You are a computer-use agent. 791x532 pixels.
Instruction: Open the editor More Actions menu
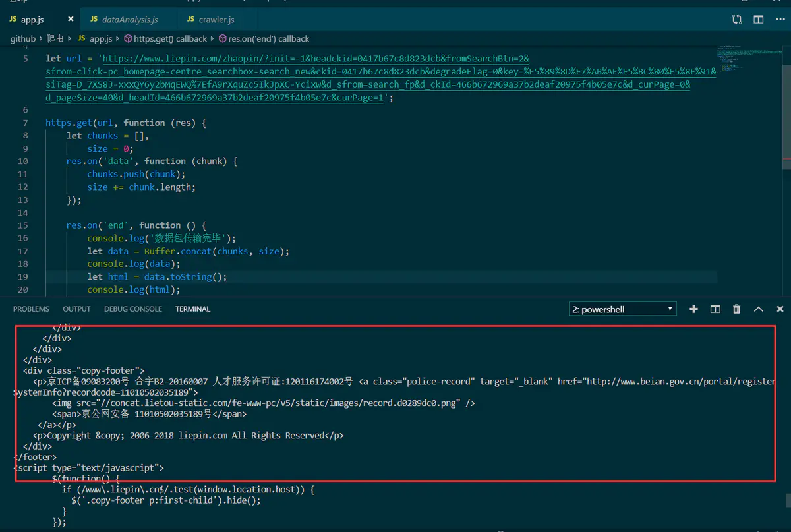[x=780, y=20]
